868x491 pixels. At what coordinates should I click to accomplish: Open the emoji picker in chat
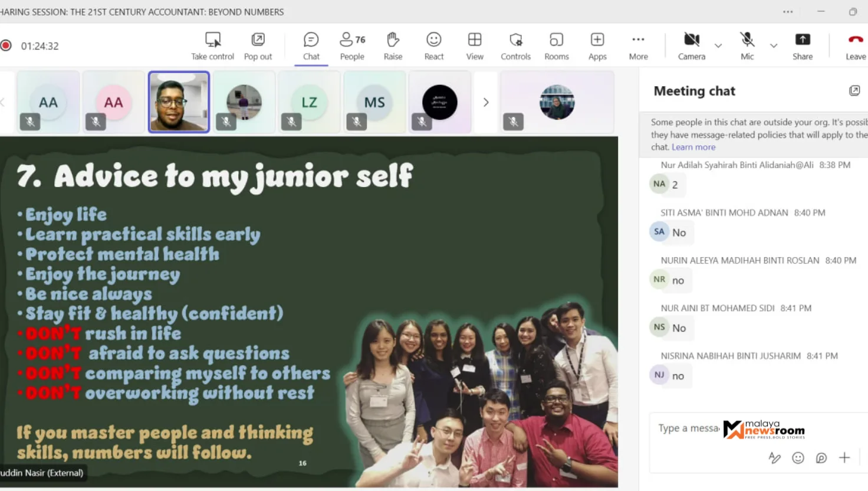pos(798,457)
